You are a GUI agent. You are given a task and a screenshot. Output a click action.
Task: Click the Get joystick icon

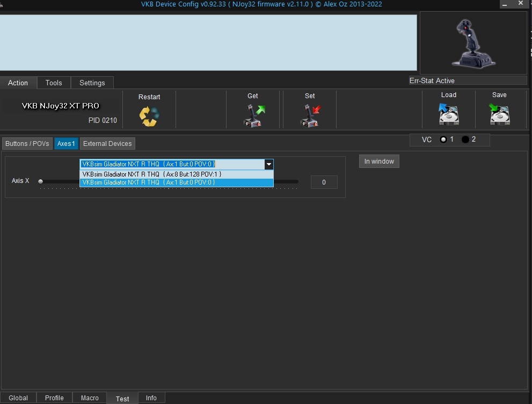point(253,115)
